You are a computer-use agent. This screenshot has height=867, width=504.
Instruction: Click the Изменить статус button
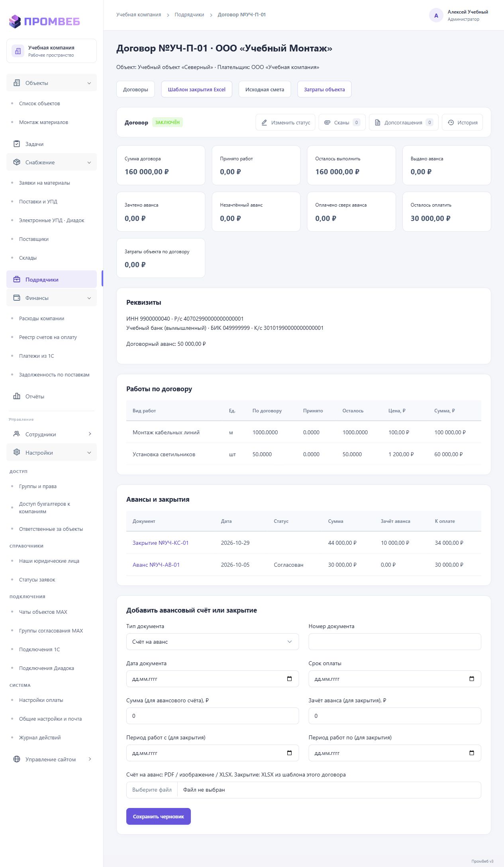[285, 122]
